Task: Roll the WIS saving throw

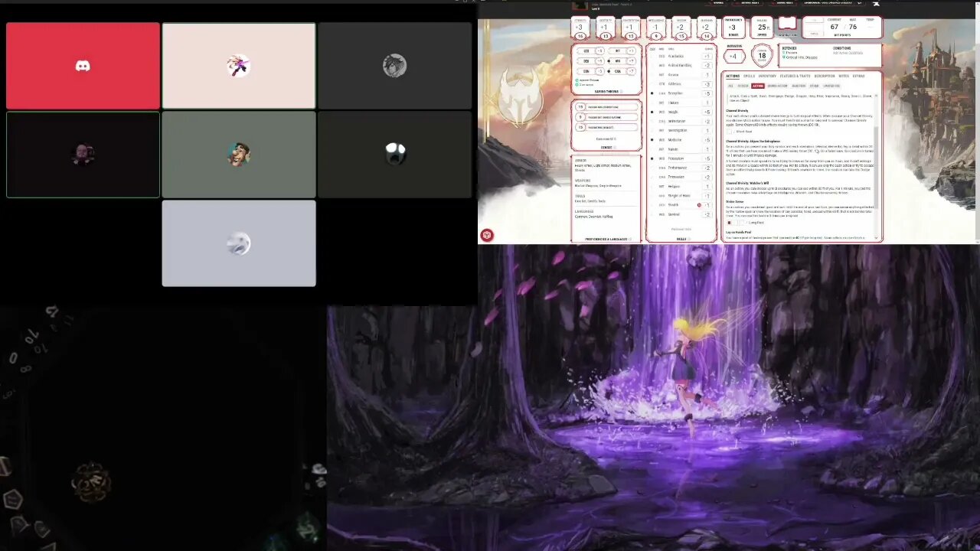Action: click(622, 61)
